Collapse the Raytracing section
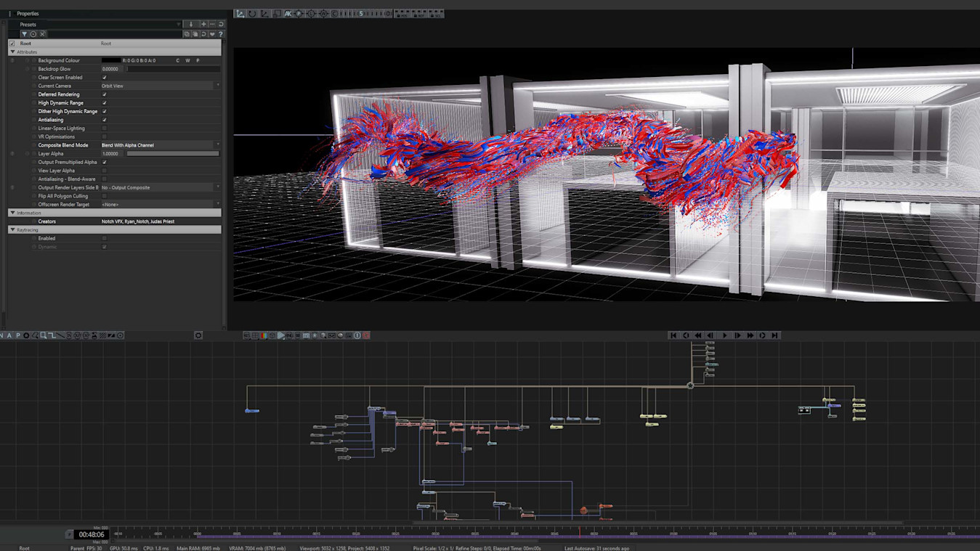The width and height of the screenshot is (980, 551). [13, 229]
